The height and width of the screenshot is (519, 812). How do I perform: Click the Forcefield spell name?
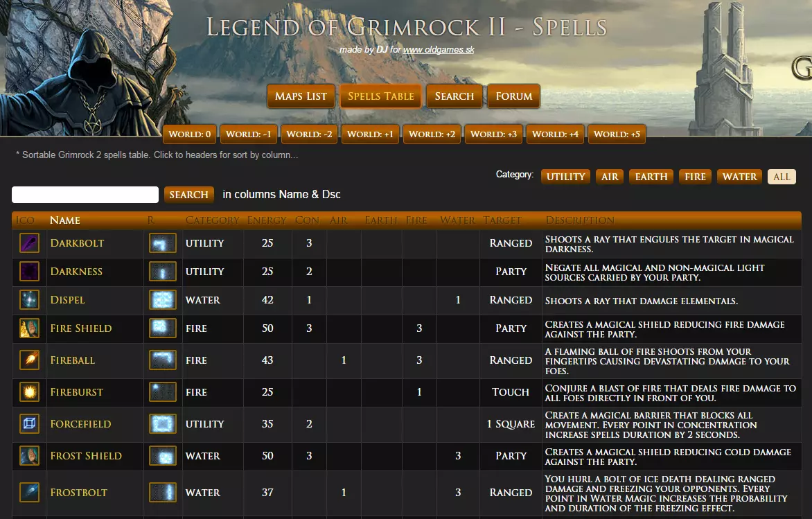81,423
